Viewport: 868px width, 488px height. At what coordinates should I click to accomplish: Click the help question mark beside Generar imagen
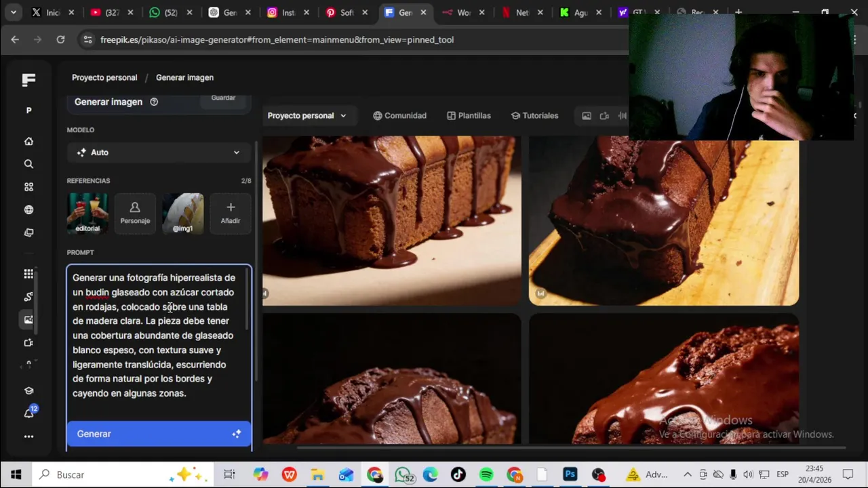pyautogui.click(x=154, y=102)
